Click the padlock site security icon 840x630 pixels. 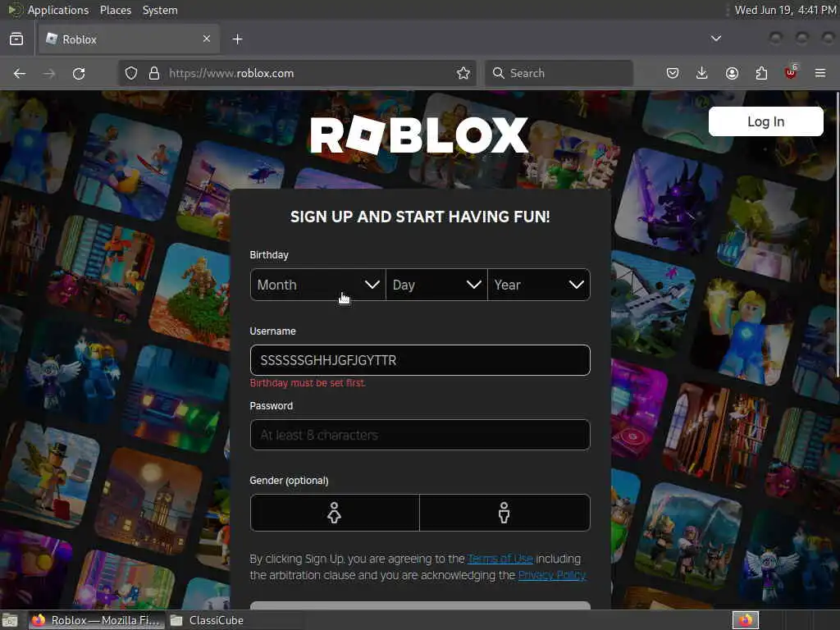coord(154,73)
